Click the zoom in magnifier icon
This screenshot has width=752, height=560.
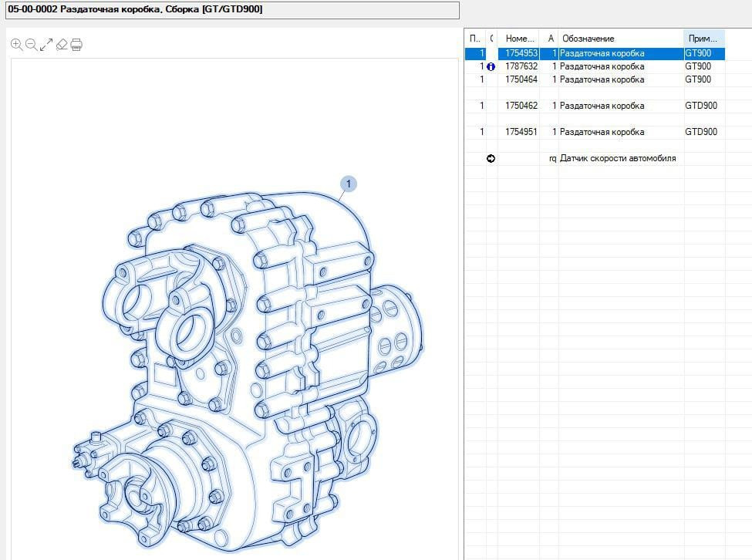16,45
